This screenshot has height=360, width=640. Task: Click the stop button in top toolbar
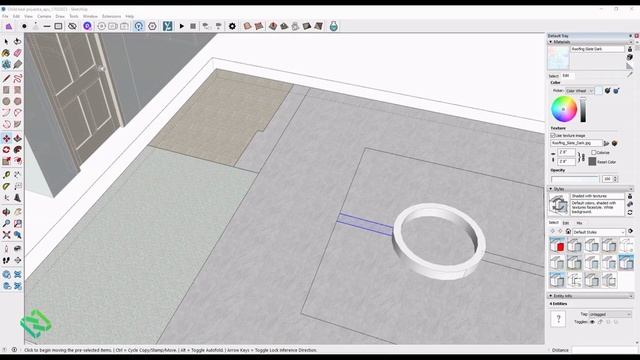tap(193, 26)
